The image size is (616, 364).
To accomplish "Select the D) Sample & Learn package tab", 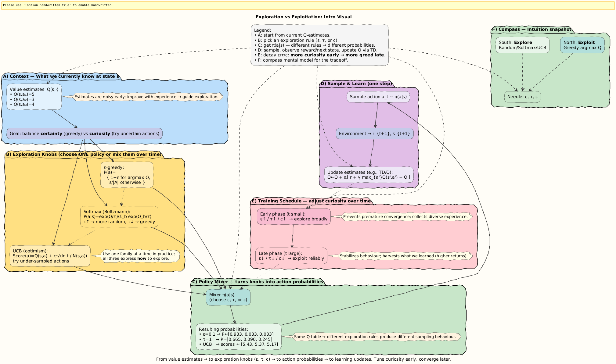I will coord(356,84).
